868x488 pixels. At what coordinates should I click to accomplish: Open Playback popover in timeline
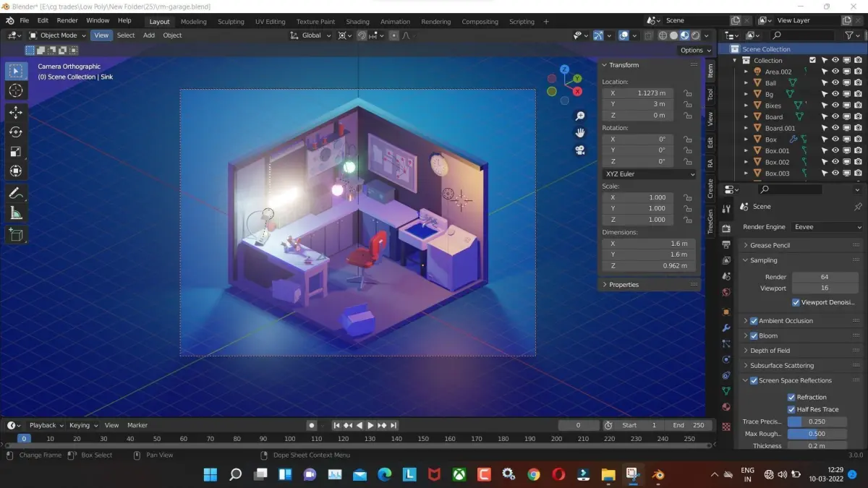46,425
